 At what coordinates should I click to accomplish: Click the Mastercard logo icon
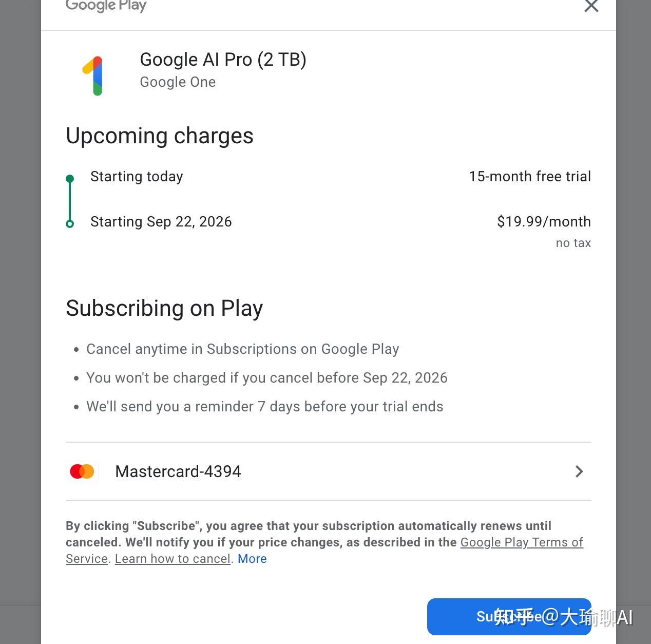(82, 471)
